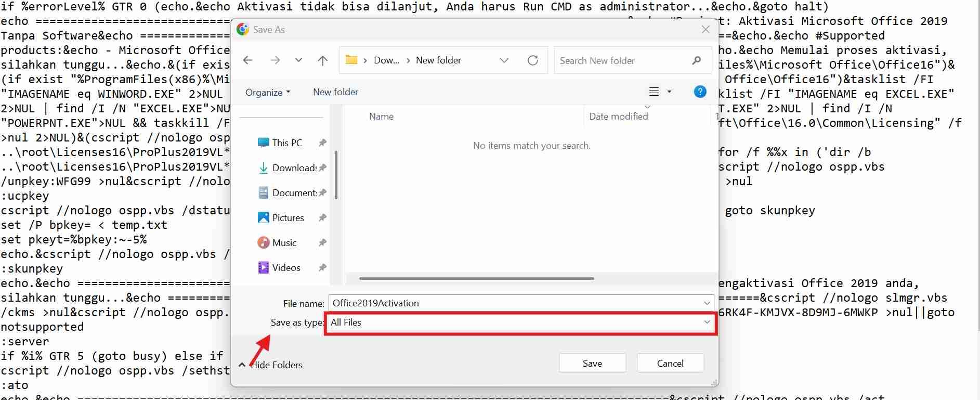The height and width of the screenshot is (400, 980).
Task: Click the No items match your search message
Action: [x=532, y=146]
